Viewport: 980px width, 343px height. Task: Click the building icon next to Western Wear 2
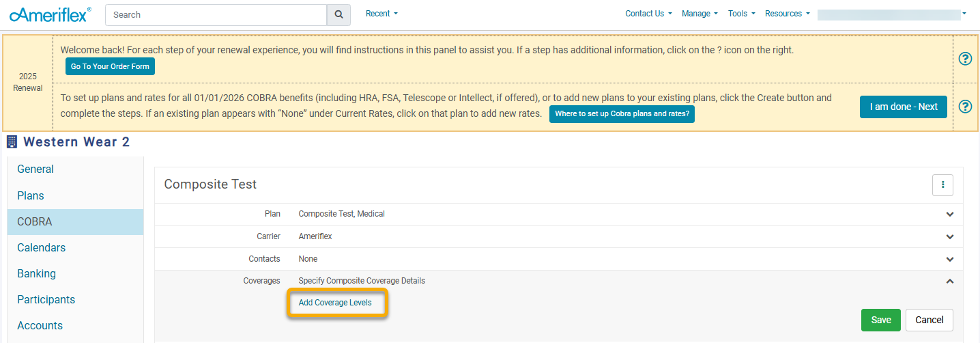pos(12,142)
